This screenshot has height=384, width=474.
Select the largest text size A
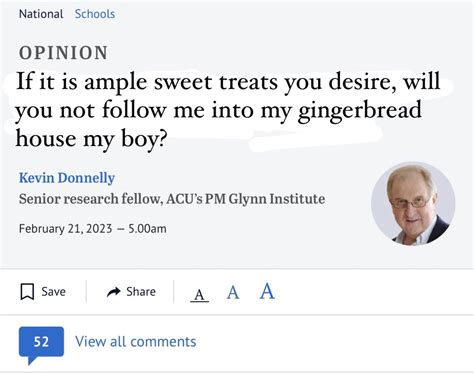click(x=267, y=291)
